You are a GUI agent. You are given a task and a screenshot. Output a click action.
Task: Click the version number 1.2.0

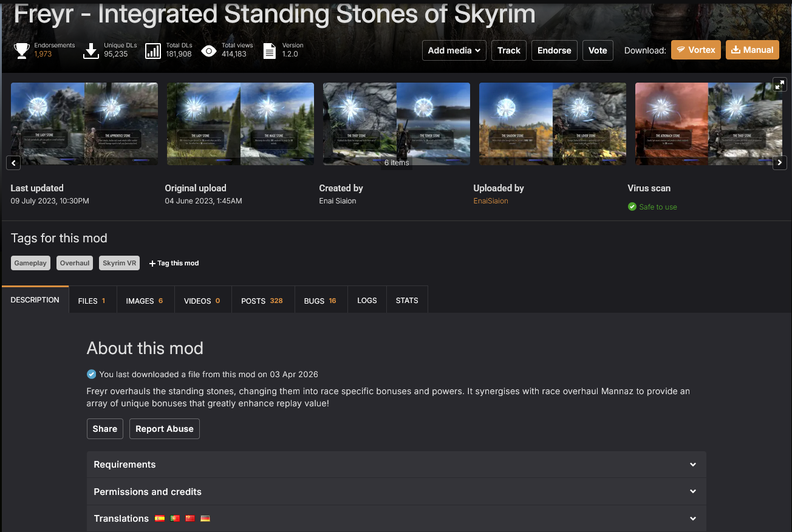[290, 54]
